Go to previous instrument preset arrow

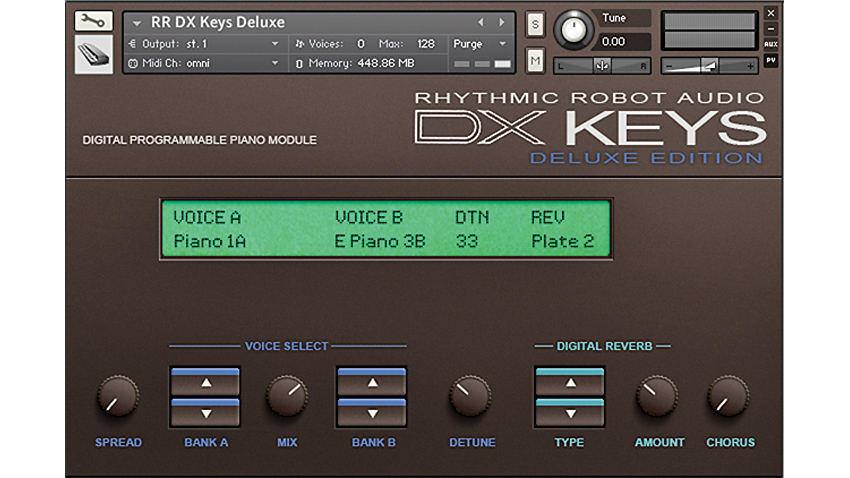pyautogui.click(x=480, y=22)
